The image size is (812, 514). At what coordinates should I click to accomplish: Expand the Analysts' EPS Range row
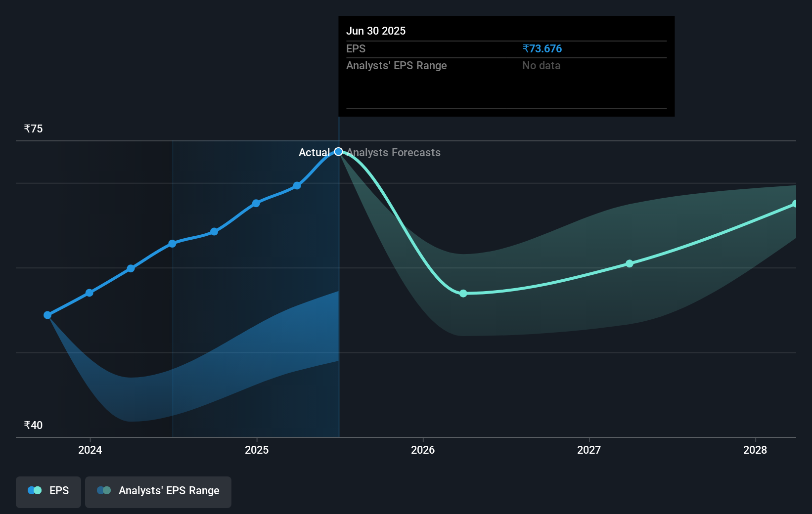[396, 65]
